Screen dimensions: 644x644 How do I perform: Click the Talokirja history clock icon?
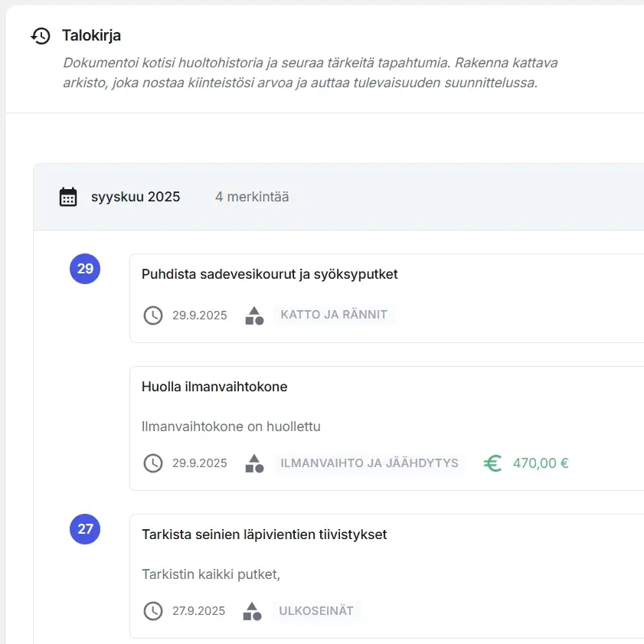point(41,36)
